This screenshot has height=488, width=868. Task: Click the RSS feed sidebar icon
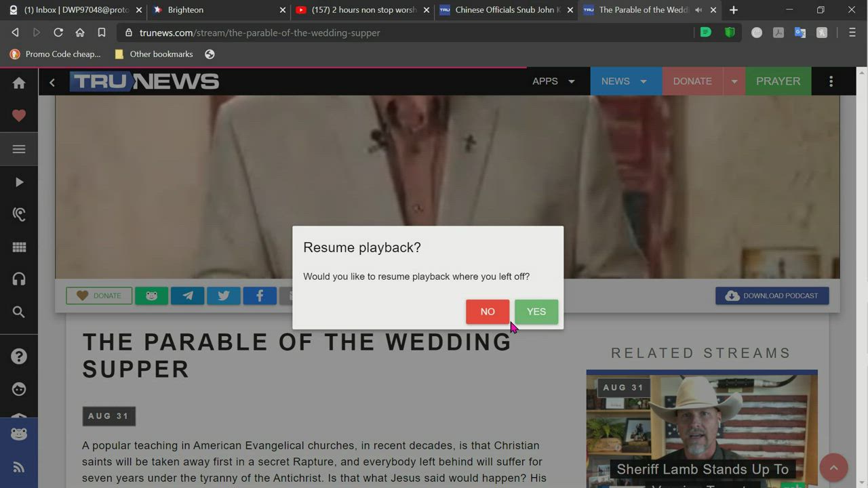coord(19,467)
